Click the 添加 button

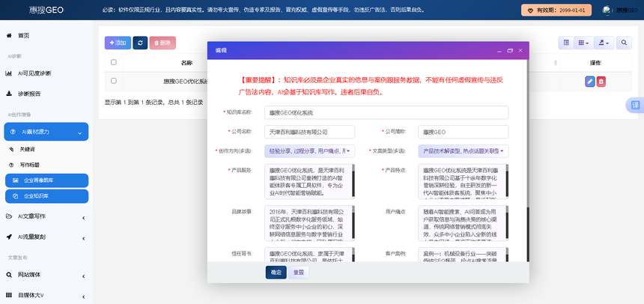pyautogui.click(x=118, y=43)
